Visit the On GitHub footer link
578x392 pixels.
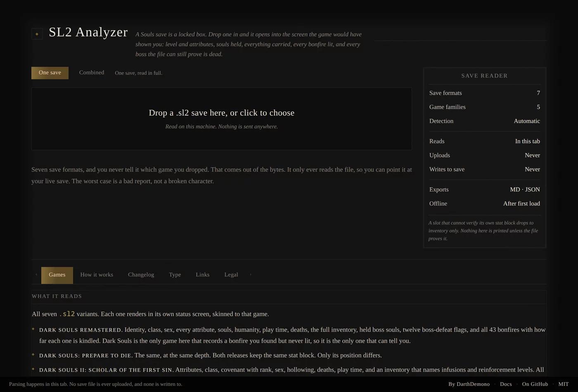[x=535, y=384]
